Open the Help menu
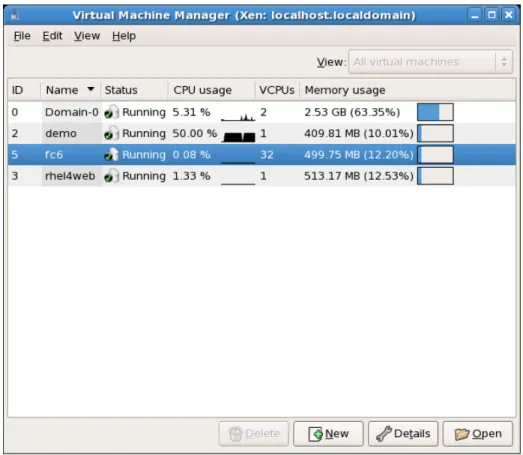Viewport: 523px width, 455px height. click(x=124, y=36)
